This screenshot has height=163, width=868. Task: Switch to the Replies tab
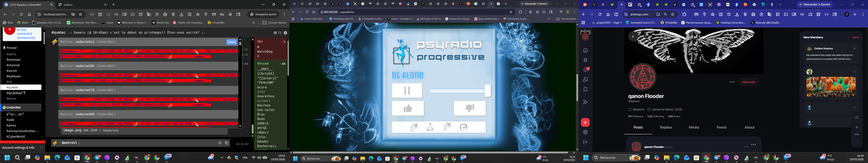pyautogui.click(x=665, y=127)
